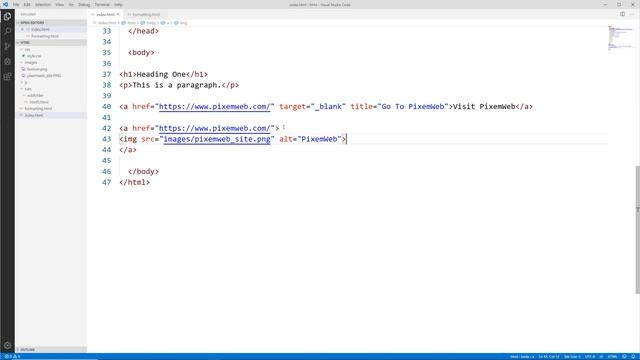Select style.css in the file tree
Image resolution: width=640 pixels, height=360 pixels.
point(34,56)
